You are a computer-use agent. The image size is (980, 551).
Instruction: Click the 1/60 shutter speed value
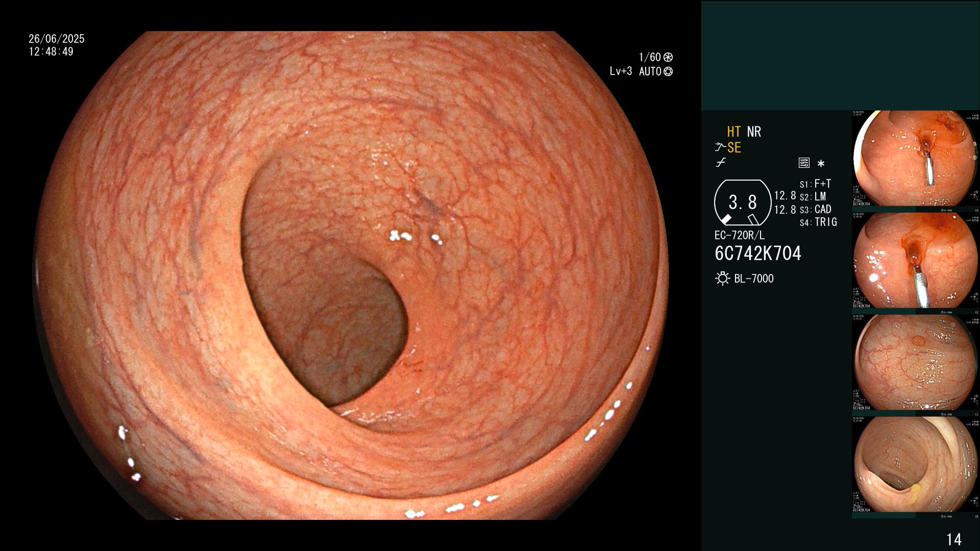coord(650,57)
